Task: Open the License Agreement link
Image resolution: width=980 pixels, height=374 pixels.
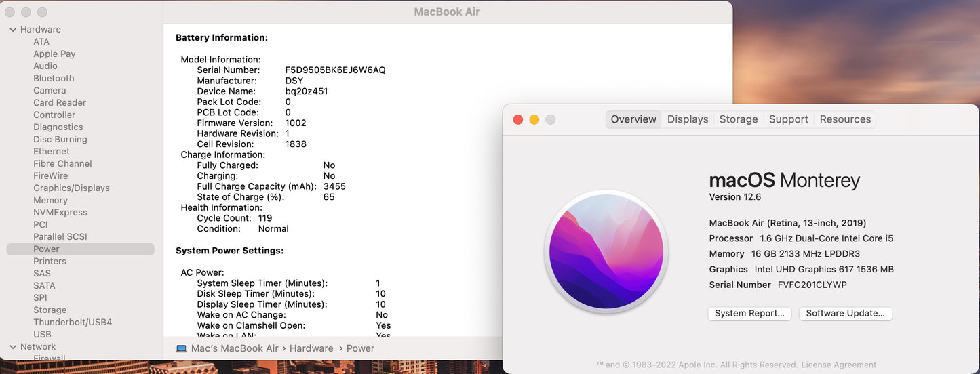Action: coord(840,365)
